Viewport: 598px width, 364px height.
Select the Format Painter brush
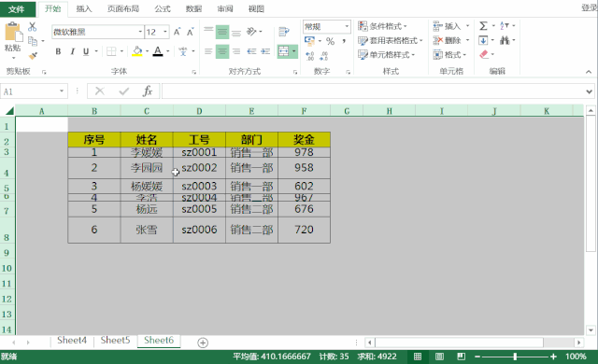(33, 56)
